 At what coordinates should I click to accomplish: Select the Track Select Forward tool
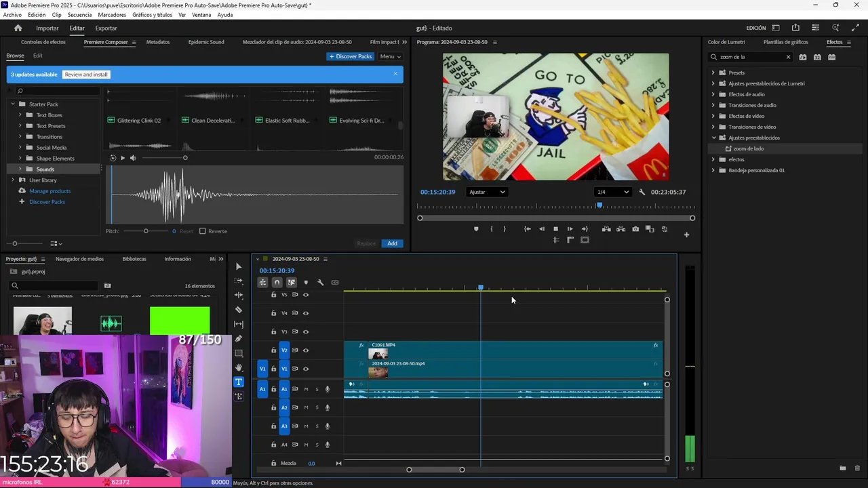(x=239, y=281)
